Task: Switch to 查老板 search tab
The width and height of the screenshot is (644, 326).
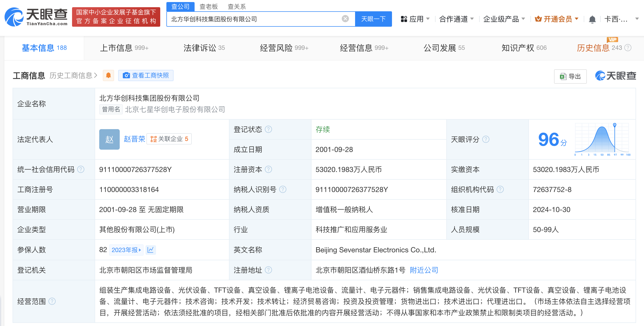Action: click(x=208, y=6)
